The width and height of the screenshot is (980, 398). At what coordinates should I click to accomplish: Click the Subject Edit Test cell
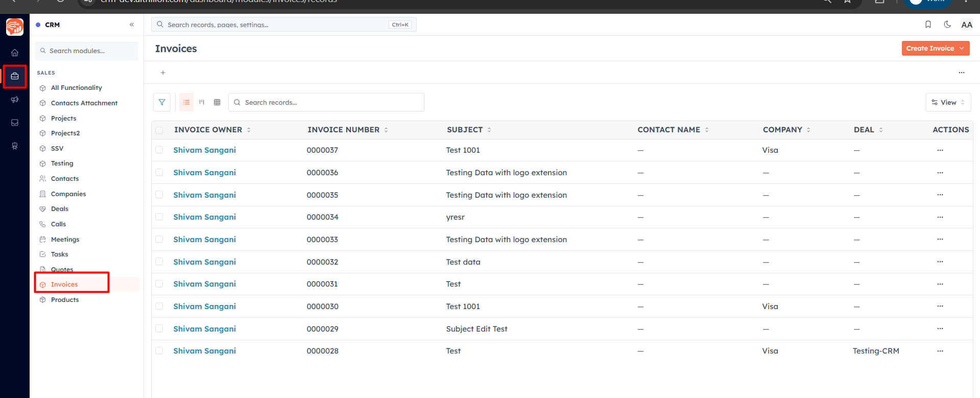click(476, 329)
